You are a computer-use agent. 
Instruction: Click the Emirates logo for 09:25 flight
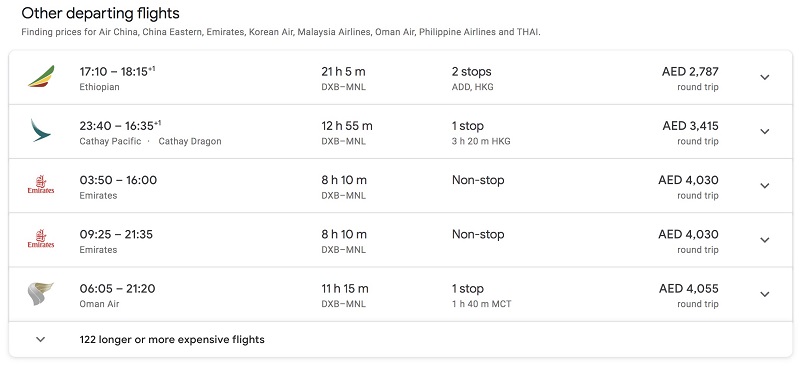click(41, 239)
